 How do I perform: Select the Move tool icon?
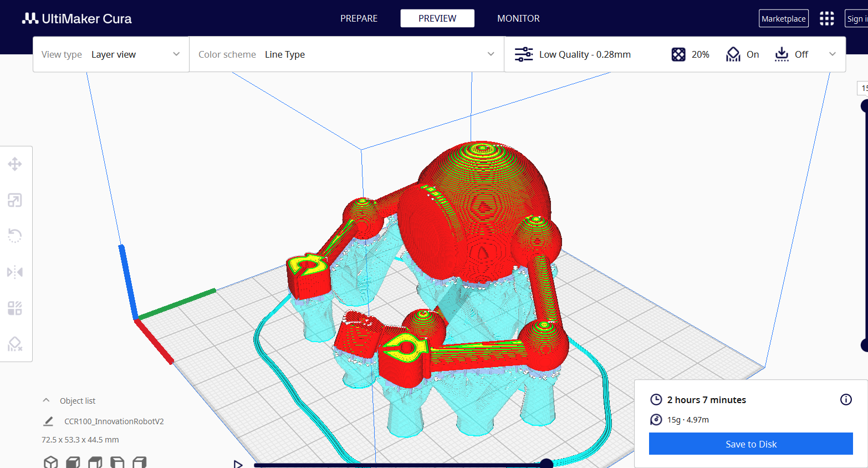point(15,164)
